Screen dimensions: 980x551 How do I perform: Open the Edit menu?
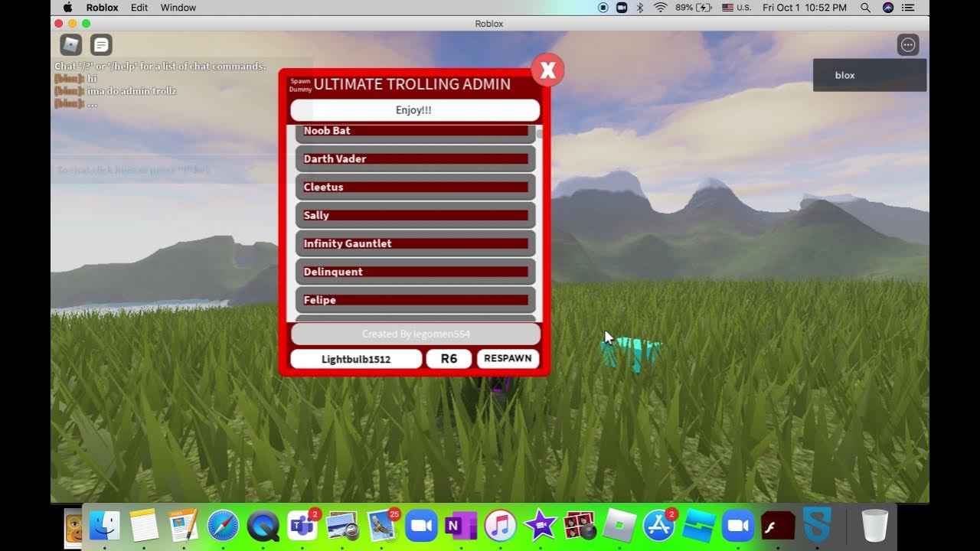point(139,8)
